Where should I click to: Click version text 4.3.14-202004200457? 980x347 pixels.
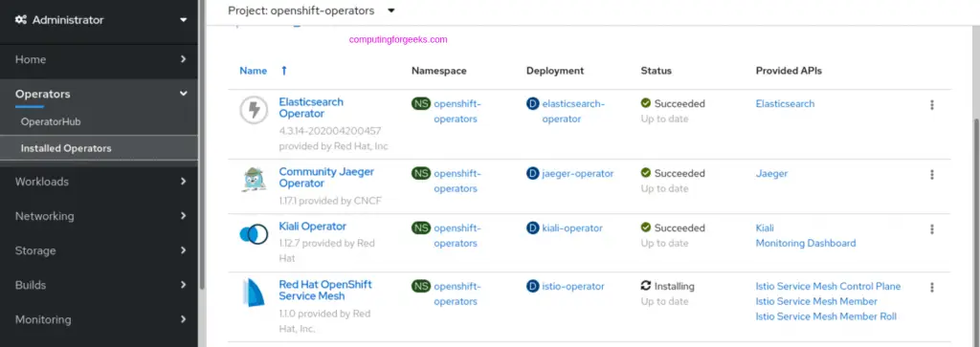click(330, 131)
